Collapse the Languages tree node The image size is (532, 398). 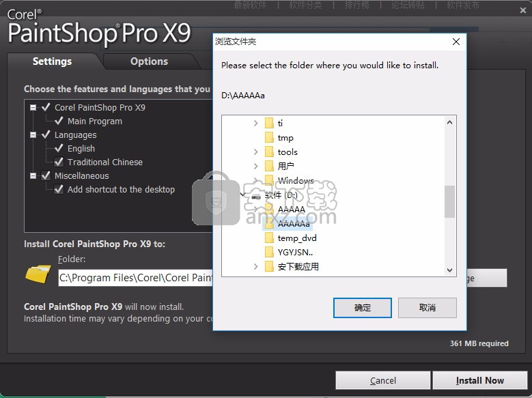coord(33,134)
